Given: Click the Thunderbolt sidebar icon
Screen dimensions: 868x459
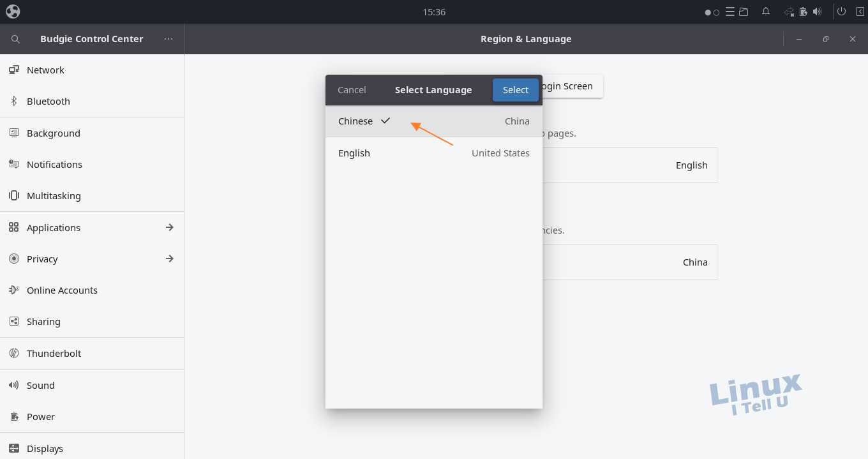Looking at the screenshot, I should pos(14,353).
